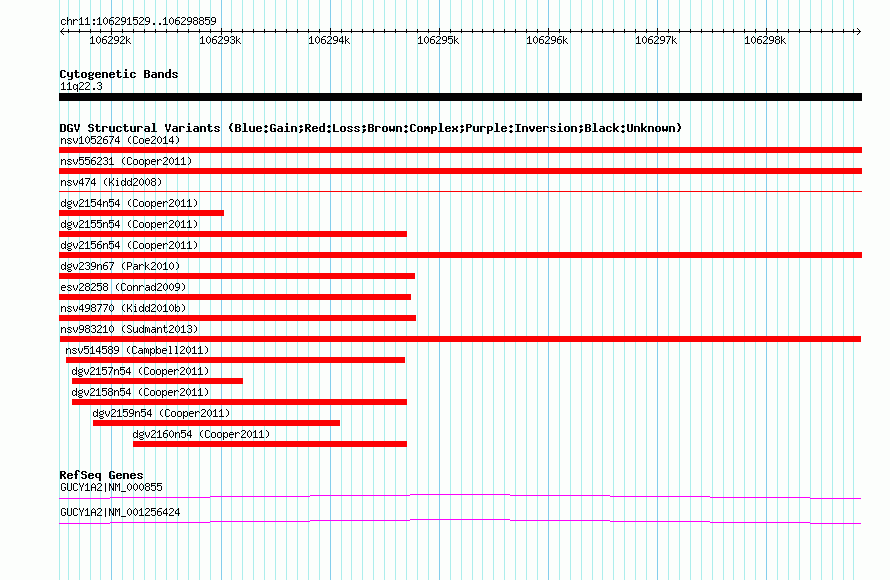Image resolution: width=890 pixels, height=580 pixels.
Task: Click the 106292k ruler tick label
Action: 110,40
